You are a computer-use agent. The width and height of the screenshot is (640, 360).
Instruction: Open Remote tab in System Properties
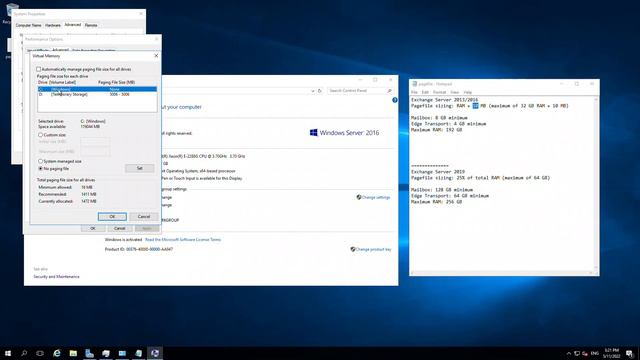pos(91,25)
